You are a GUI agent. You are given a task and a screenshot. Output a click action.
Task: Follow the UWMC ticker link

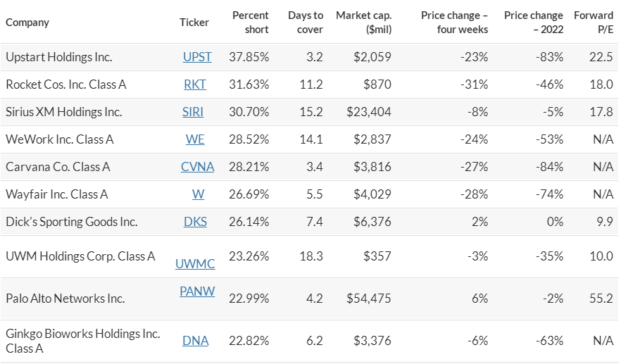(x=195, y=264)
